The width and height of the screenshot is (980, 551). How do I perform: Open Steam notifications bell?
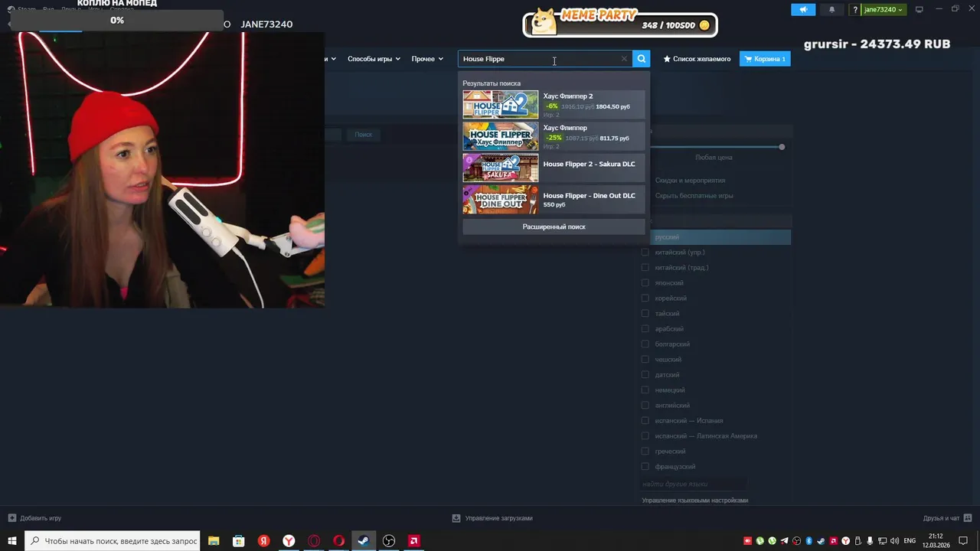(x=832, y=10)
